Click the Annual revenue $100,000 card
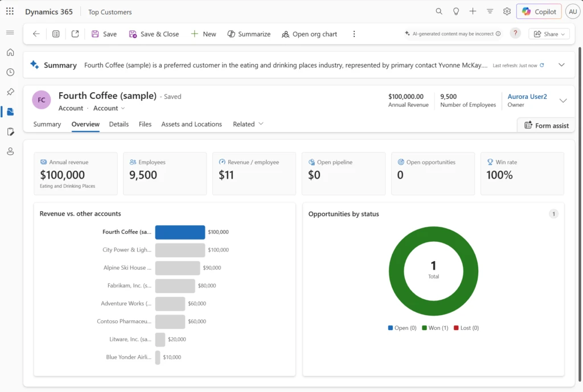Image resolution: width=583 pixels, height=392 pixels. coord(76,174)
